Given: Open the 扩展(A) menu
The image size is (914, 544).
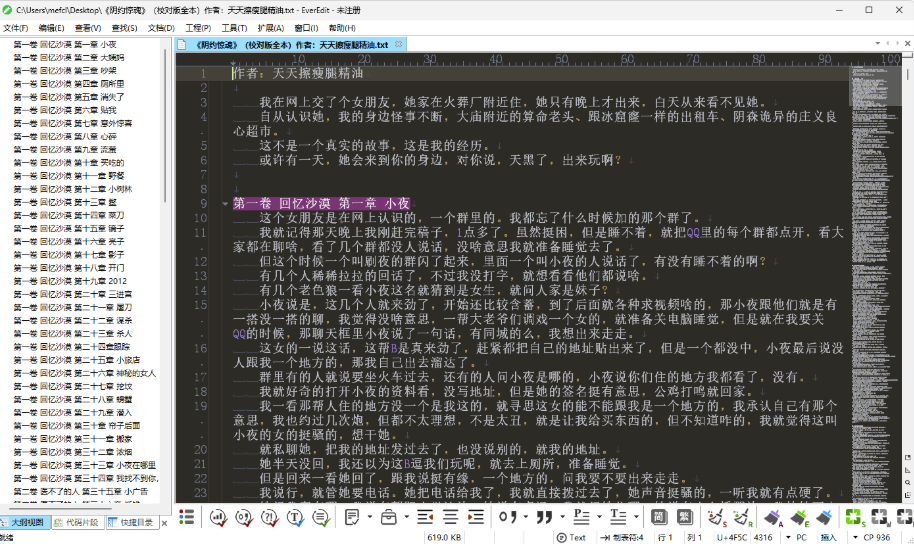Looking at the screenshot, I should click(270, 28).
